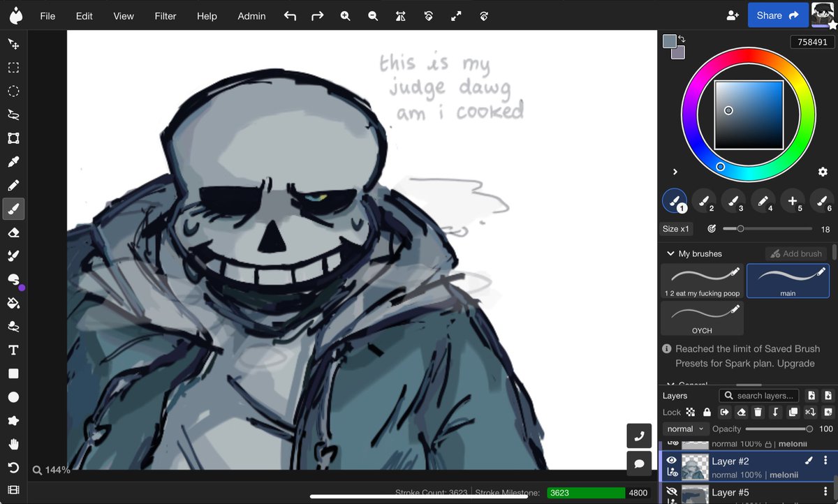Screen dimensions: 838x504
Task: Select the Text tool
Action: [x=13, y=350]
